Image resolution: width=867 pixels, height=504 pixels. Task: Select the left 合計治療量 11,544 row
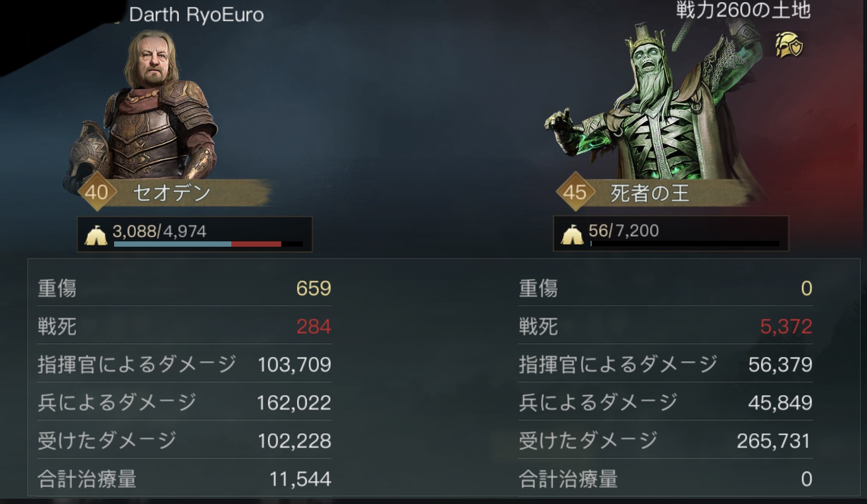pyautogui.click(x=184, y=479)
